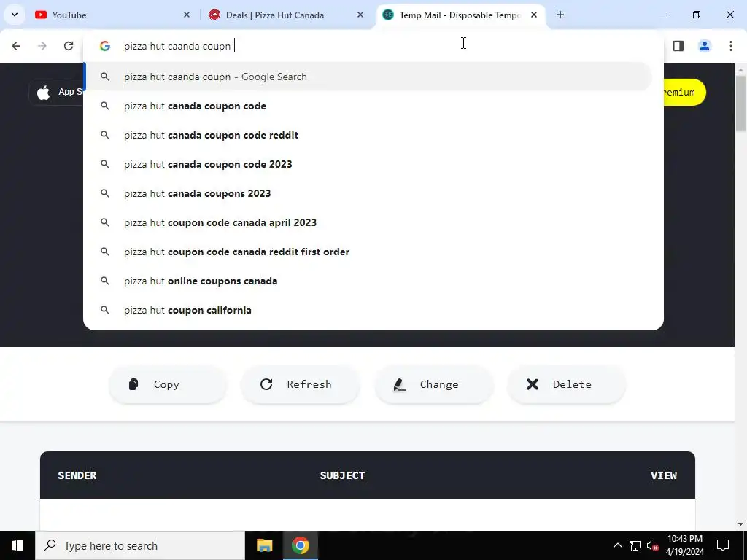Click the Chrome taskbar icon
This screenshot has height=560, width=747.
point(300,545)
